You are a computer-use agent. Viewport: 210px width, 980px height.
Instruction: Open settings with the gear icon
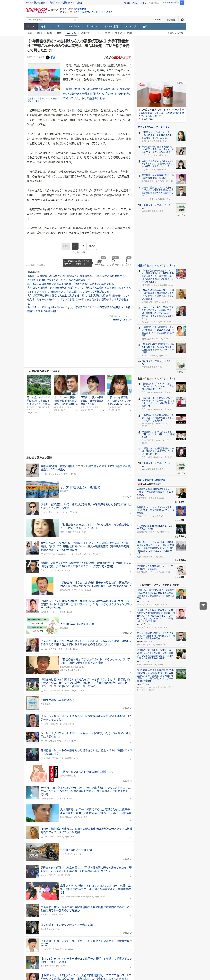[182, 19]
